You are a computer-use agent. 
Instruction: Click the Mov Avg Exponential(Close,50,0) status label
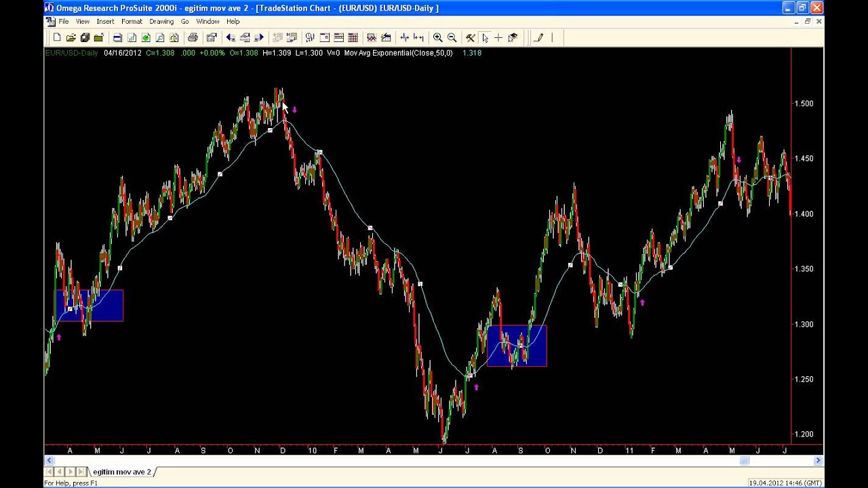point(398,53)
